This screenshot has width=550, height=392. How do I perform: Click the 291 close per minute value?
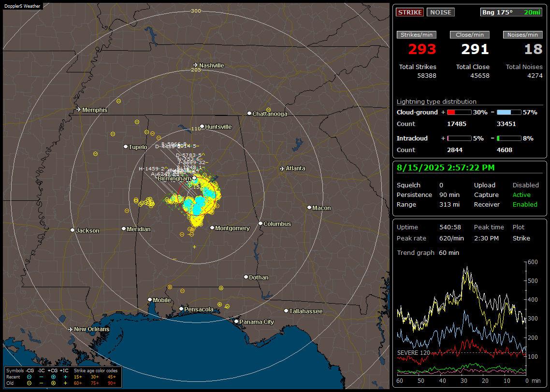coord(475,49)
